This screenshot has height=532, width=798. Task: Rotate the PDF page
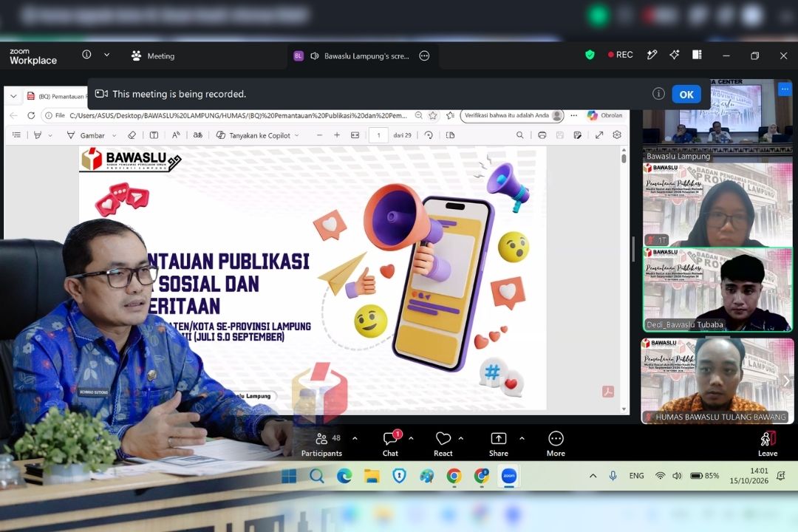click(429, 135)
